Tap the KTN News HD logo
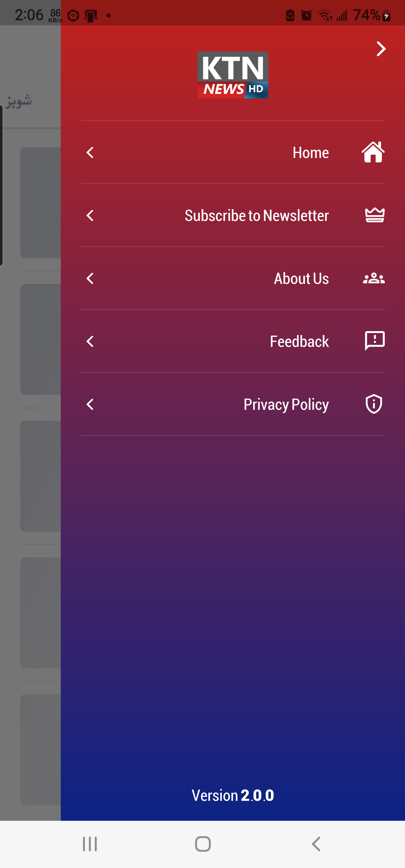 click(x=233, y=75)
